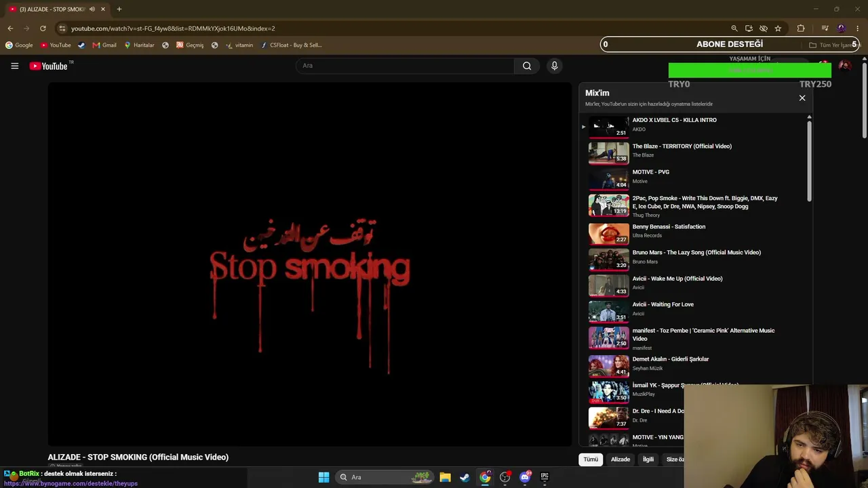Image resolution: width=868 pixels, height=488 pixels.
Task: Open the Steam bookmark icon
Action: tap(81, 45)
